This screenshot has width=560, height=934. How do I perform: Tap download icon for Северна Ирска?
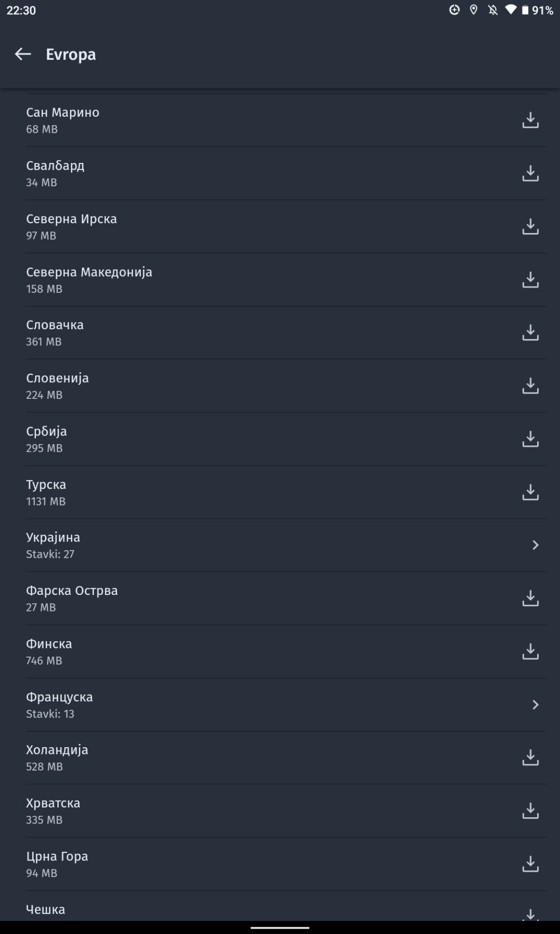pos(530,227)
